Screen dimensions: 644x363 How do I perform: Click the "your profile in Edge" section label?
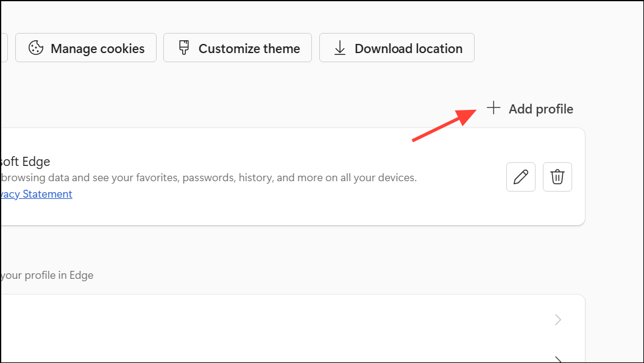pos(47,275)
